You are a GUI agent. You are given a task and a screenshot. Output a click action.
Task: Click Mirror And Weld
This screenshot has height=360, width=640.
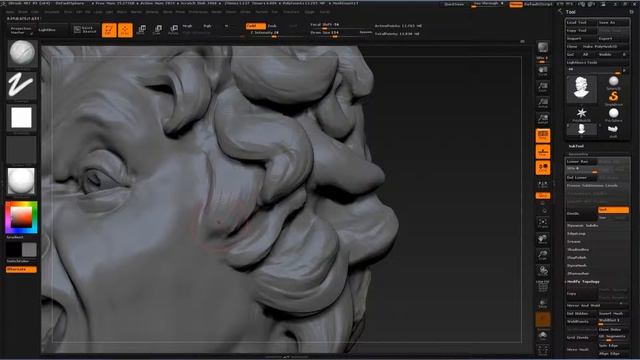[x=597, y=305]
